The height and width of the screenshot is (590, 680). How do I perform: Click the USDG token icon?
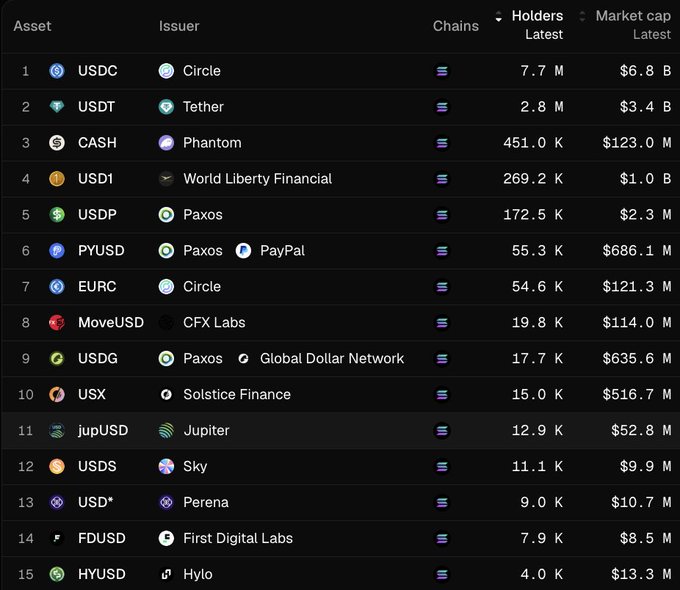coord(57,359)
